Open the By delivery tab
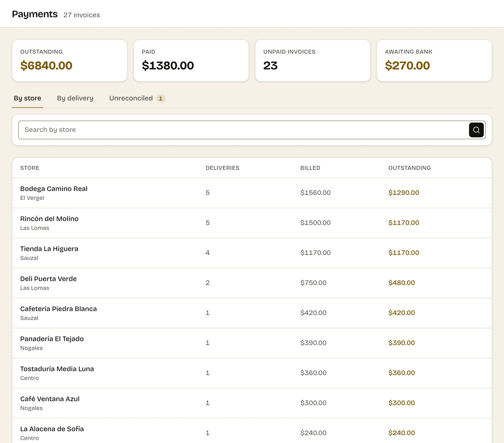Screen dimensions: 504x443 tap(75, 98)
